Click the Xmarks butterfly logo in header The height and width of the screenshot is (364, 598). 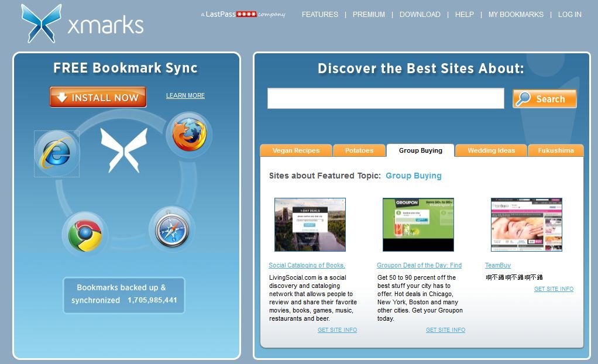(41, 23)
